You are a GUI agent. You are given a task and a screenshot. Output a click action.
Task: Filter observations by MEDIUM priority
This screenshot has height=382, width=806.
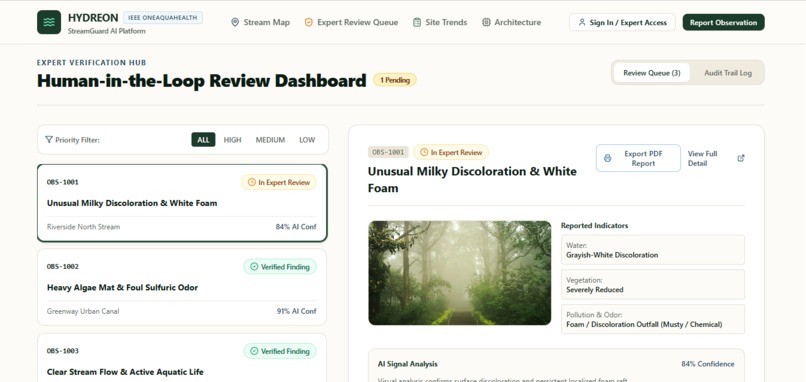coord(270,139)
